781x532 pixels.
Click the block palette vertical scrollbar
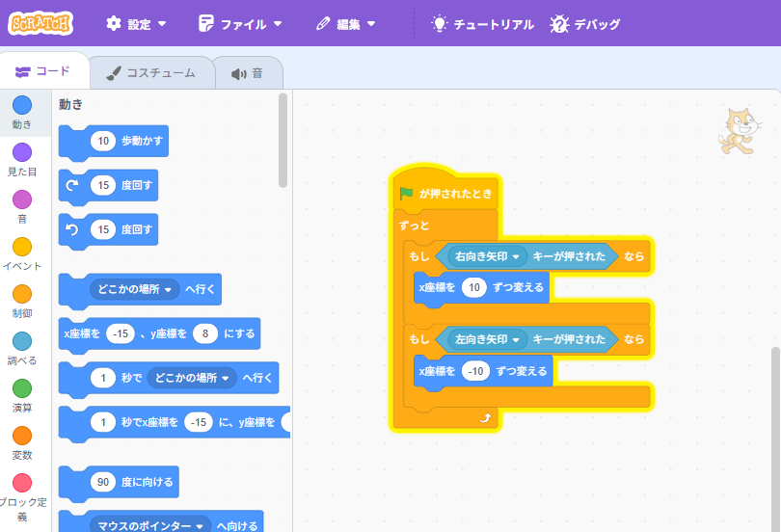pos(283,140)
